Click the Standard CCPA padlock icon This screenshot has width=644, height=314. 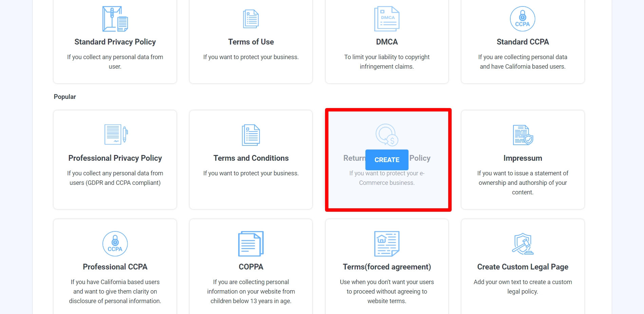click(523, 19)
